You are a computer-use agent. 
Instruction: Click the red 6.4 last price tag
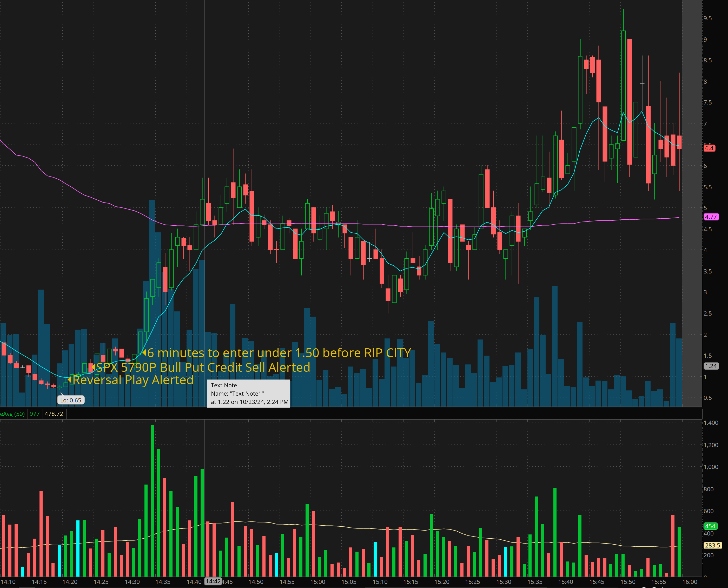click(709, 148)
